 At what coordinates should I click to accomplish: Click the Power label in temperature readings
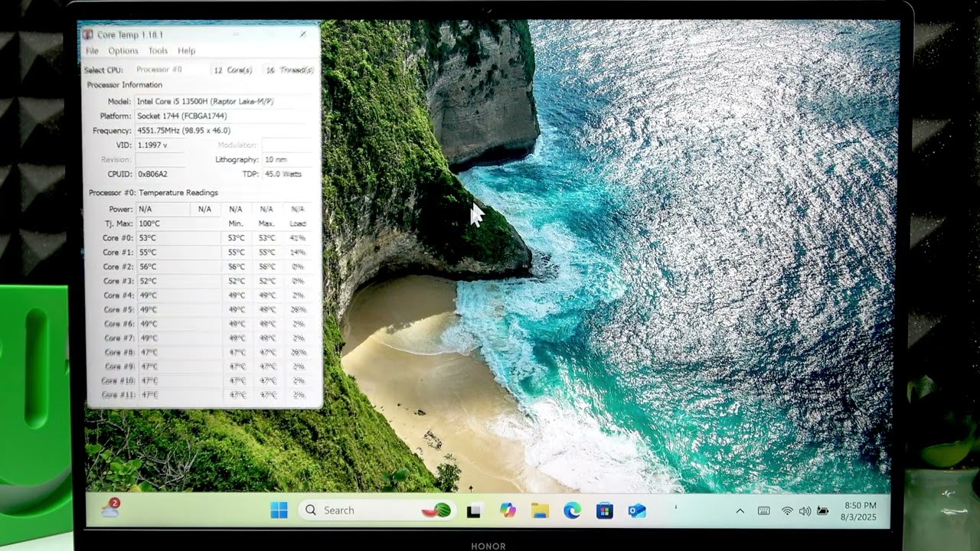point(120,209)
